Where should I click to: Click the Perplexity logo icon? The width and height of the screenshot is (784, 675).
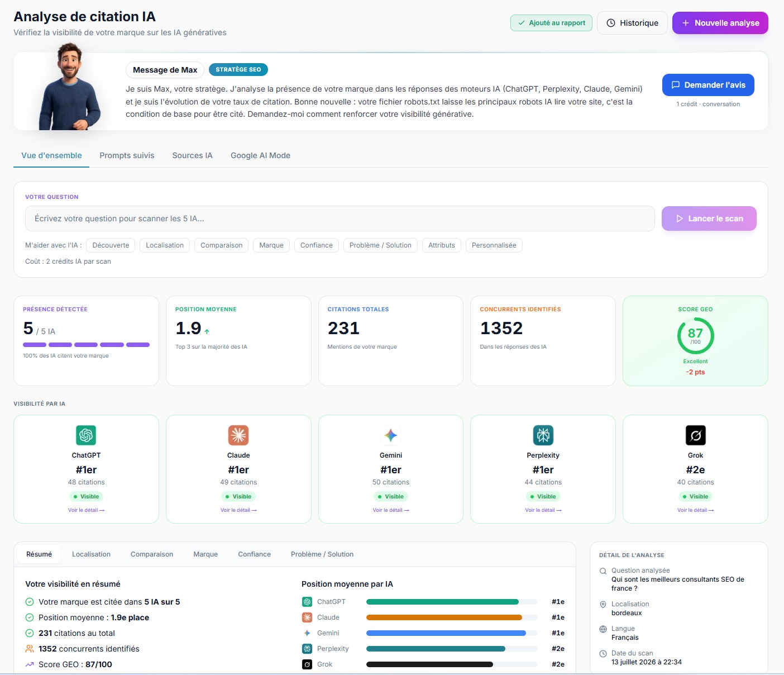click(x=543, y=435)
